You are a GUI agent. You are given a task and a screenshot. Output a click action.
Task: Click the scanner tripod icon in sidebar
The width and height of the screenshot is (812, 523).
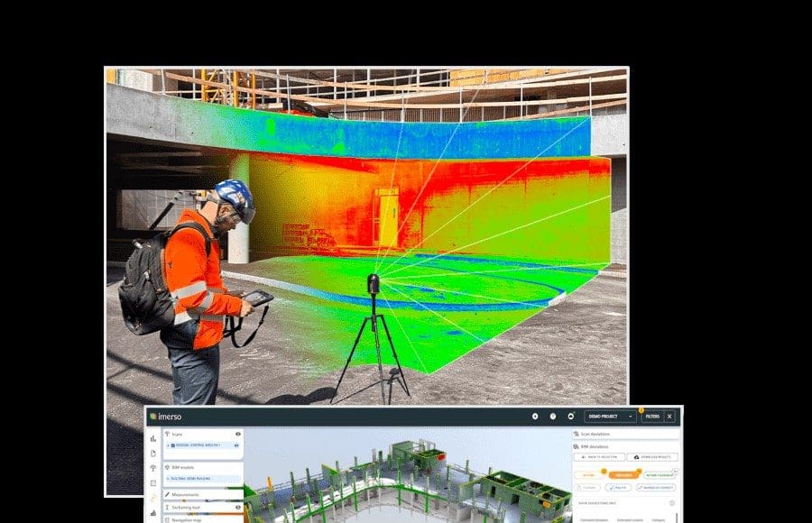click(x=152, y=468)
